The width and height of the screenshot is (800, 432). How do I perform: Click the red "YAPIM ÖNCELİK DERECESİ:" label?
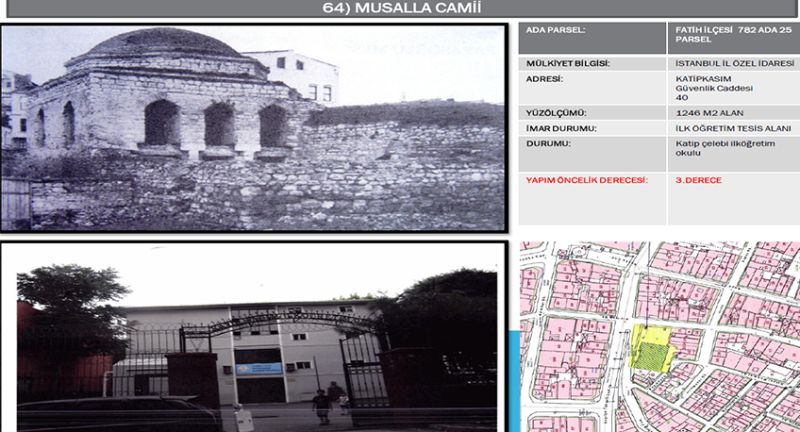click(587, 181)
